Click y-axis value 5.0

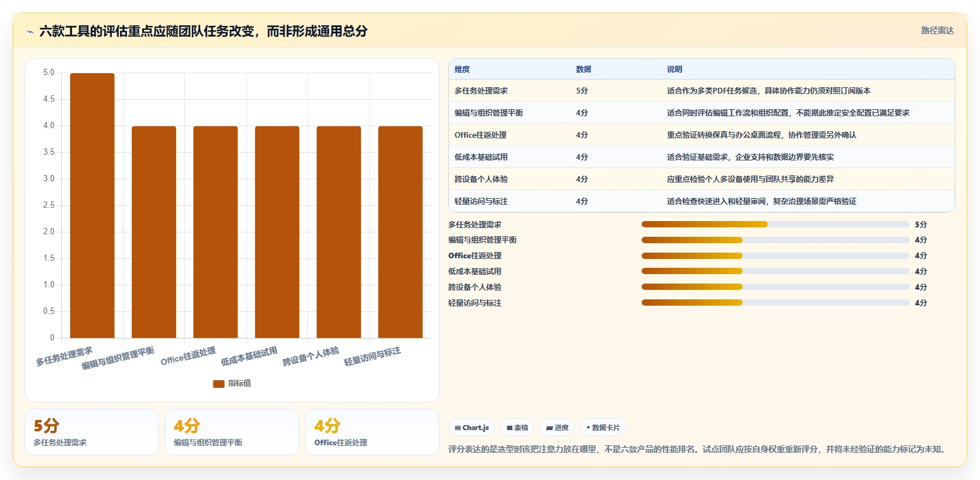click(x=49, y=73)
